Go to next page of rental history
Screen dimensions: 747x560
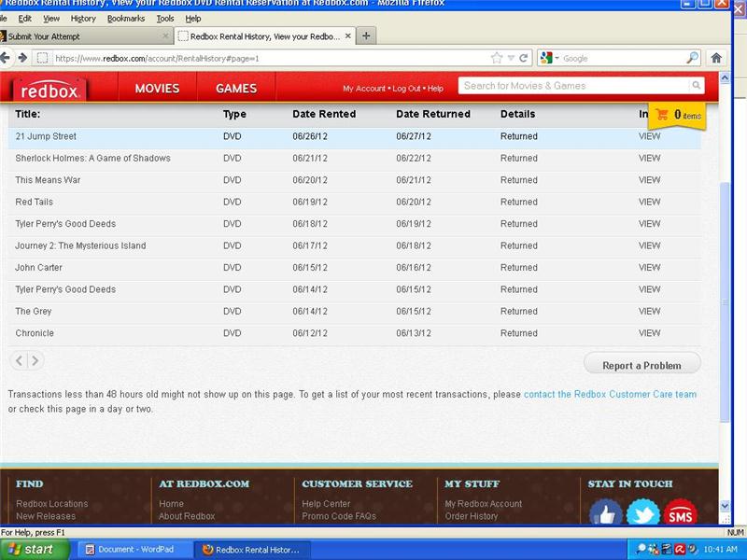[35, 360]
